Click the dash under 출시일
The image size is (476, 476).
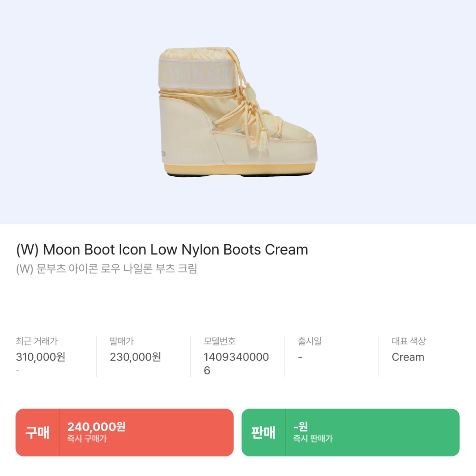300,357
